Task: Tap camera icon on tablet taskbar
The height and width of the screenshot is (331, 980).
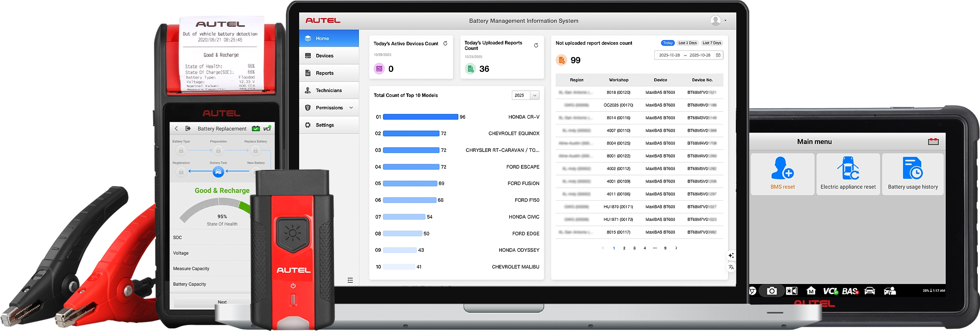Action: 772,291
